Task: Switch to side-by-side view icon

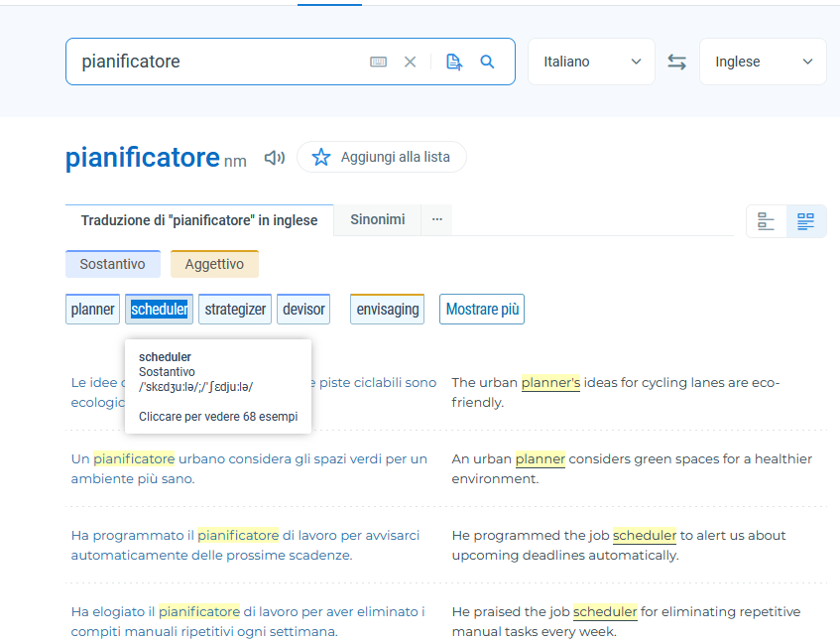Action: tap(806, 221)
